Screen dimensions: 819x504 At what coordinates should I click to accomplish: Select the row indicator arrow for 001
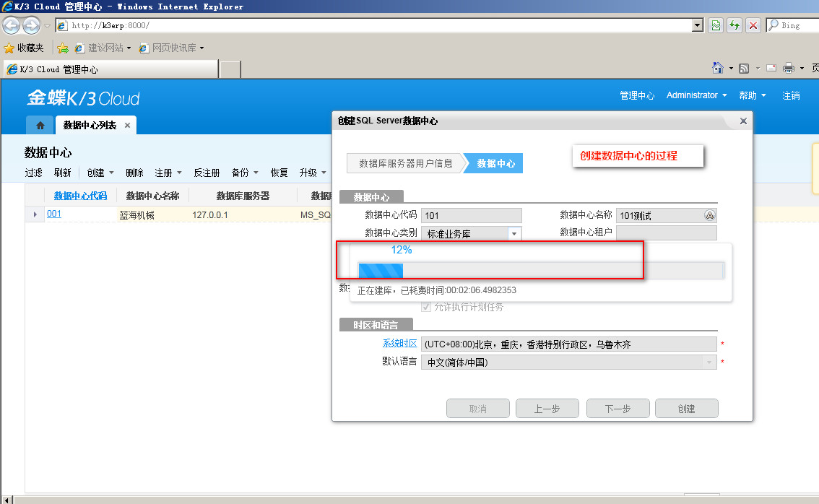click(x=35, y=214)
